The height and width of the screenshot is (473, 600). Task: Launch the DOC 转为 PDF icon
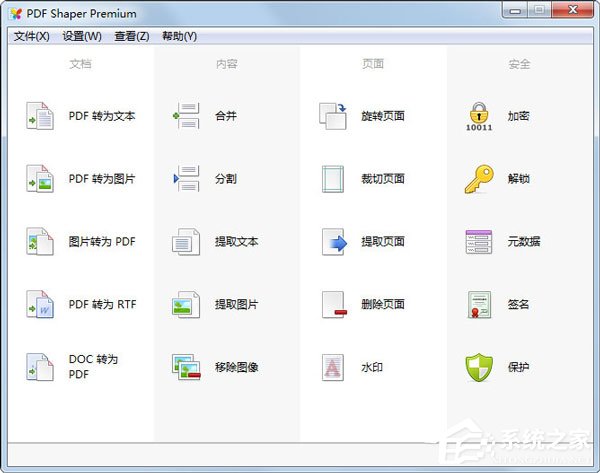coord(40,367)
